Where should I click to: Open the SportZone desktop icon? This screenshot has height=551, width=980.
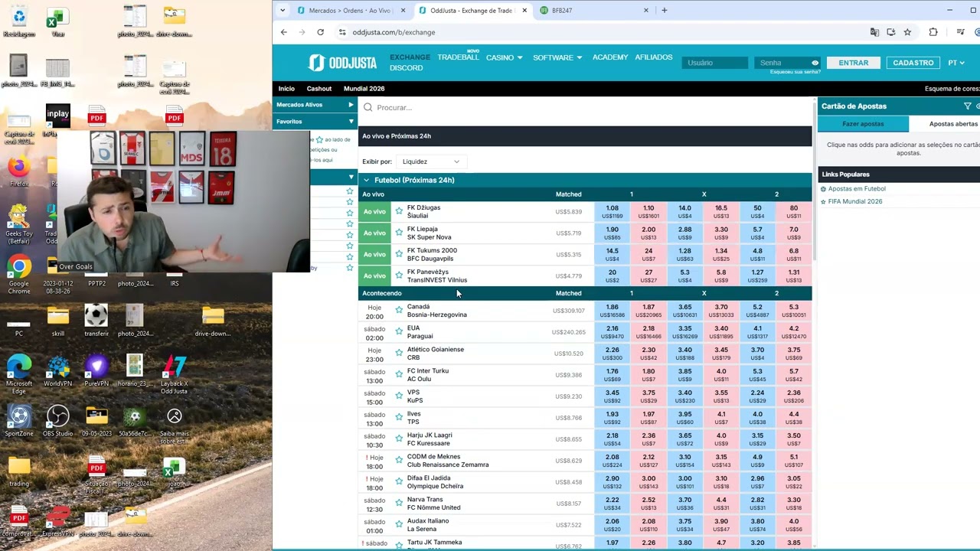pyautogui.click(x=19, y=420)
